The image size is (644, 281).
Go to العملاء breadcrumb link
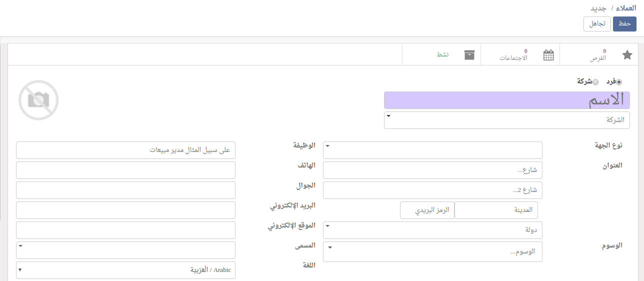pos(625,8)
